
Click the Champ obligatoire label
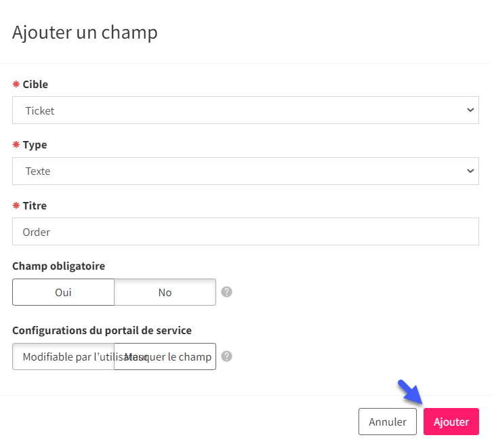59,266
